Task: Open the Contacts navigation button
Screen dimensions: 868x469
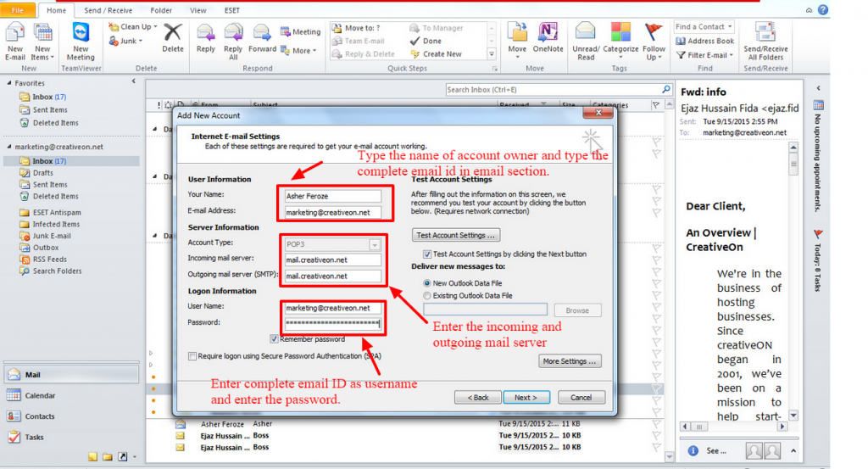Action: coord(71,416)
